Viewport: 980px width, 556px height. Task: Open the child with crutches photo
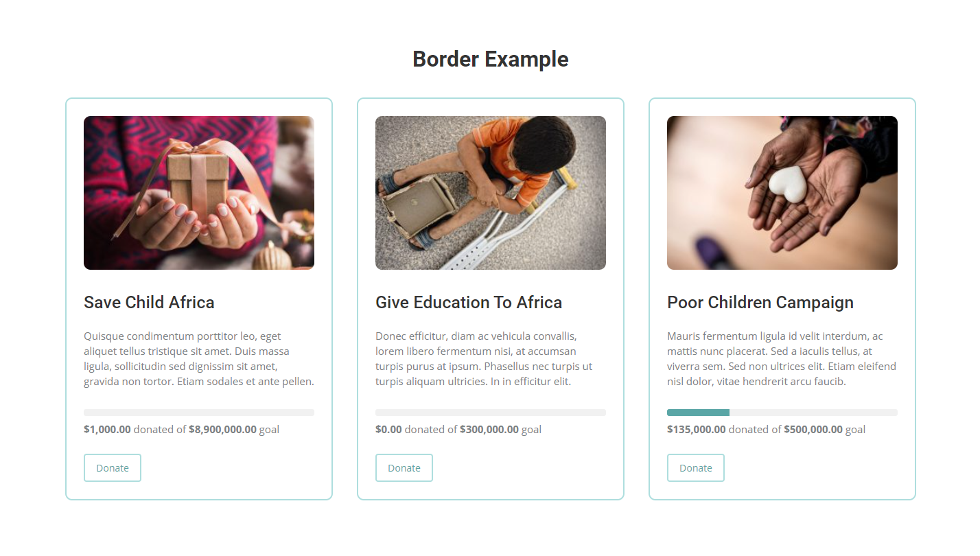click(491, 193)
